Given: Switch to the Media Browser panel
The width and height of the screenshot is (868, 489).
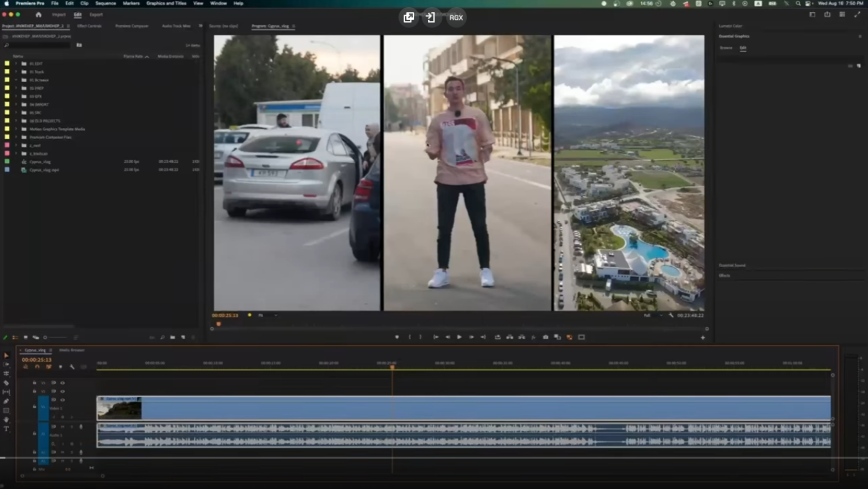Looking at the screenshot, I should [72, 350].
